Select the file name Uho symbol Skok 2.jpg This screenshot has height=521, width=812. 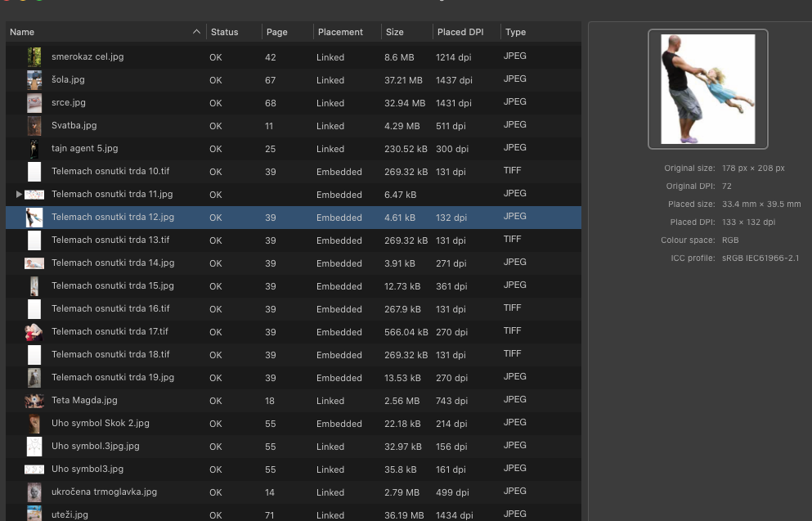pyautogui.click(x=101, y=423)
